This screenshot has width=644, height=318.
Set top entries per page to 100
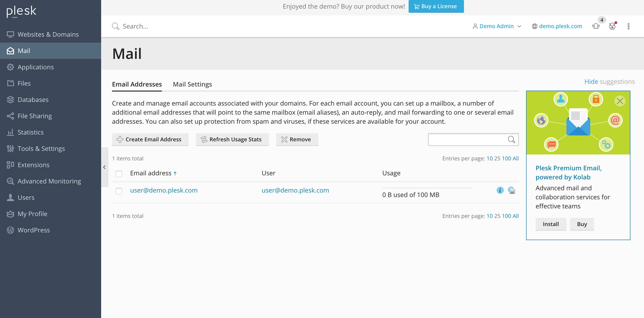pyautogui.click(x=506, y=158)
